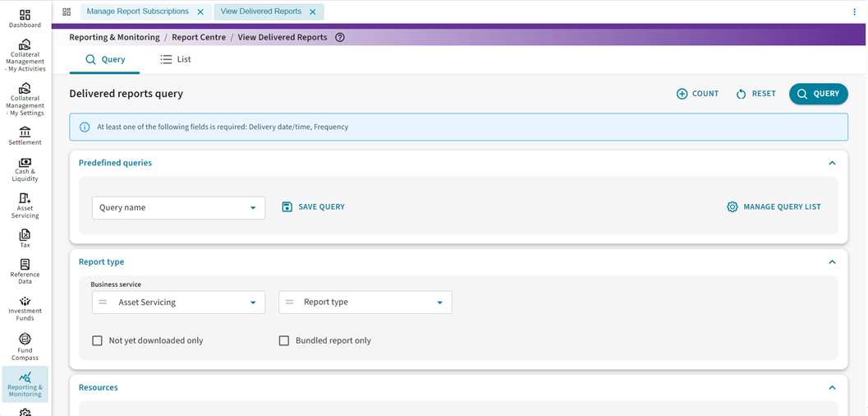868x416 pixels.
Task: Open the Tax module
Action: [x=25, y=238]
